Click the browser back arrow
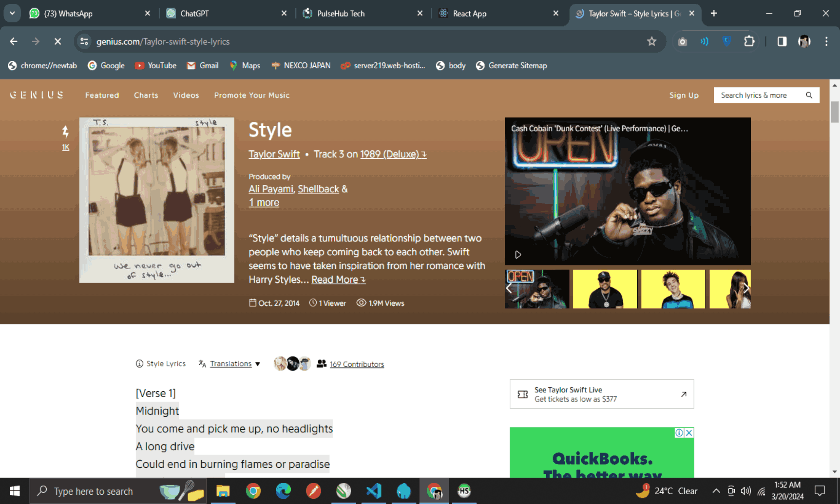The image size is (840, 504). pyautogui.click(x=13, y=41)
